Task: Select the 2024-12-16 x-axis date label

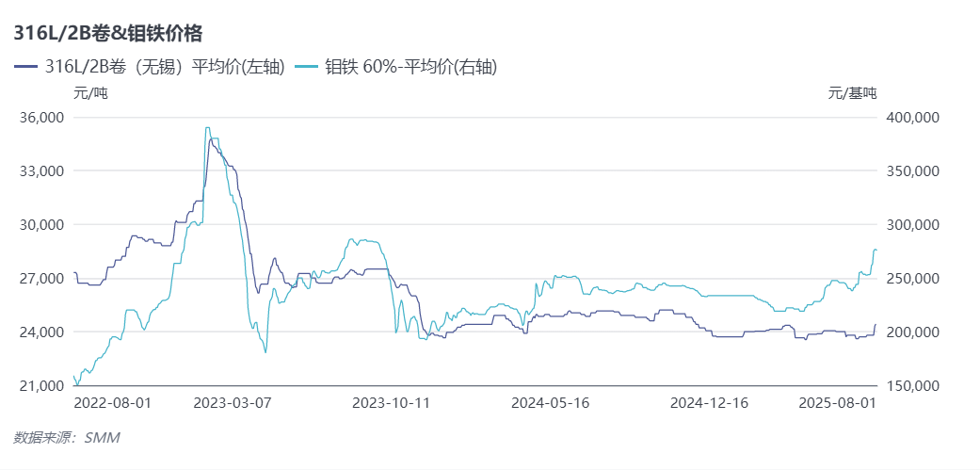Action: [x=709, y=402]
